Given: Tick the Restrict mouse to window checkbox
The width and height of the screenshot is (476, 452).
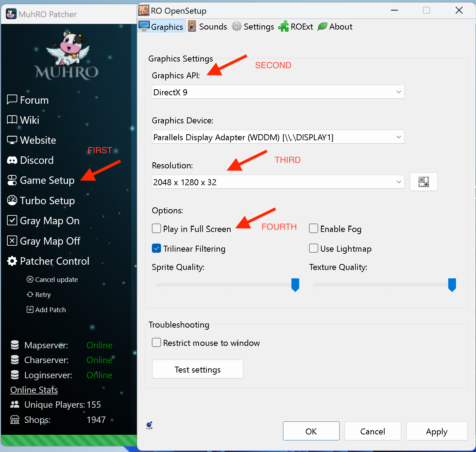Looking at the screenshot, I should pyautogui.click(x=157, y=343).
